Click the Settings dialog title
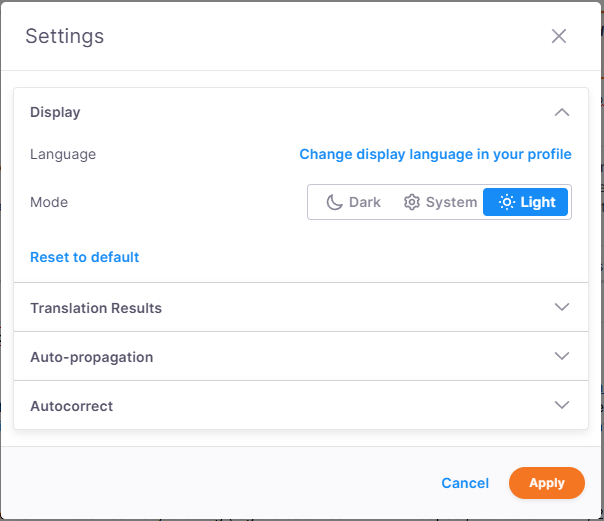The image size is (604, 521). coord(65,37)
